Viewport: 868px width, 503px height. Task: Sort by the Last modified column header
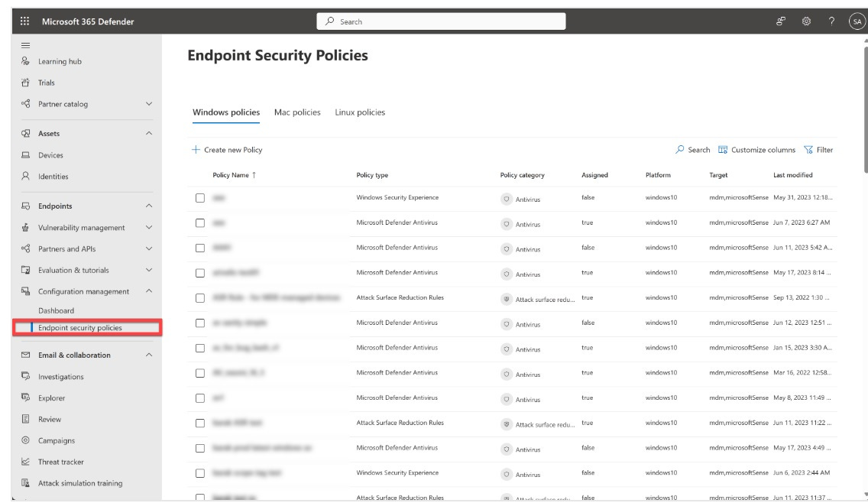792,175
